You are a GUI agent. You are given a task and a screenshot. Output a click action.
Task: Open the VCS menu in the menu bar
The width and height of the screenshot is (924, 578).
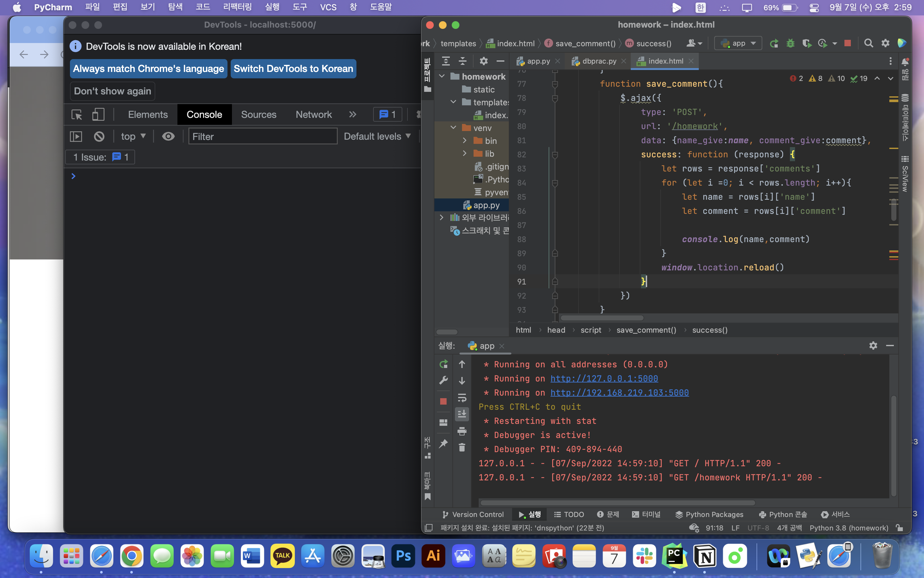pyautogui.click(x=328, y=7)
